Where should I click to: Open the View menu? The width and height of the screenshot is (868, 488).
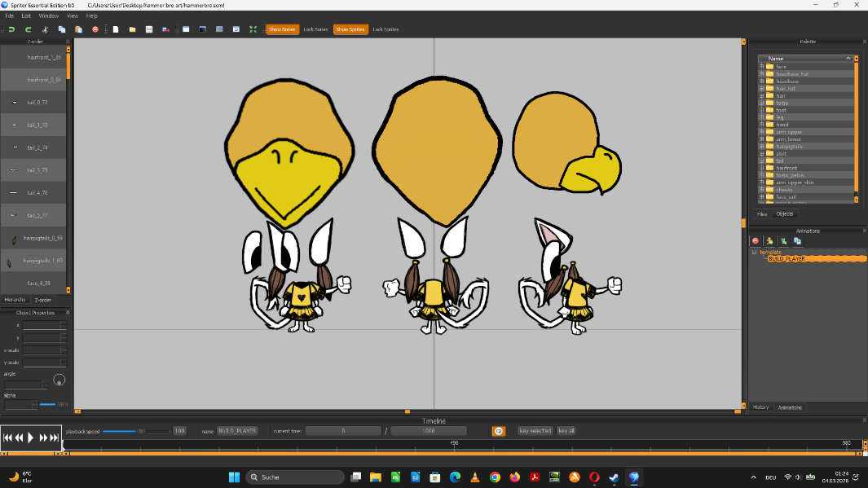[73, 16]
